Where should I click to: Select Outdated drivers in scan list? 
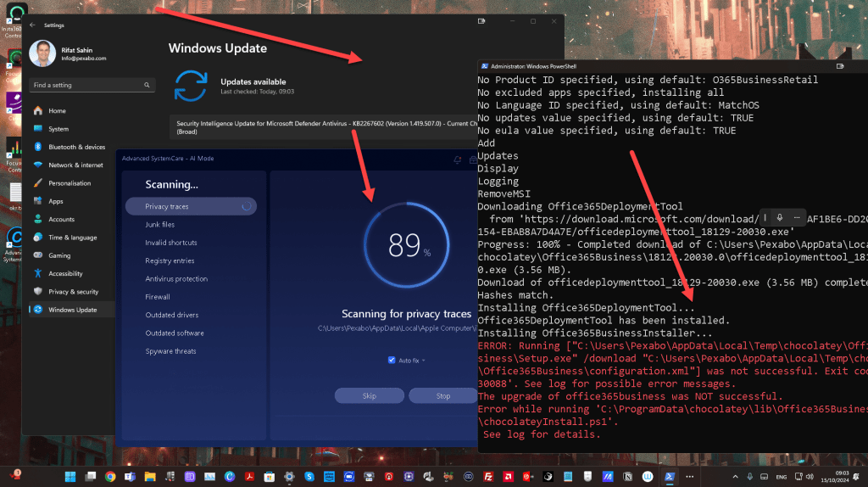[171, 315]
